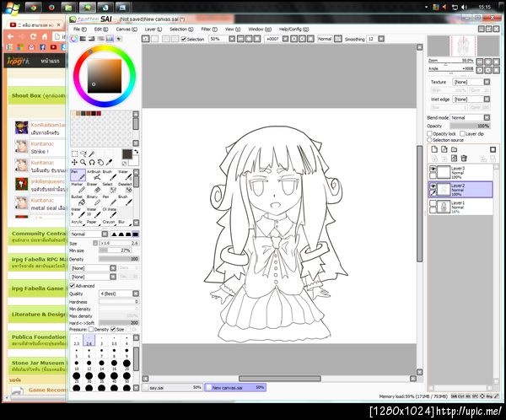Swap foreground and background colors
506x420 pixels.
click(x=136, y=152)
